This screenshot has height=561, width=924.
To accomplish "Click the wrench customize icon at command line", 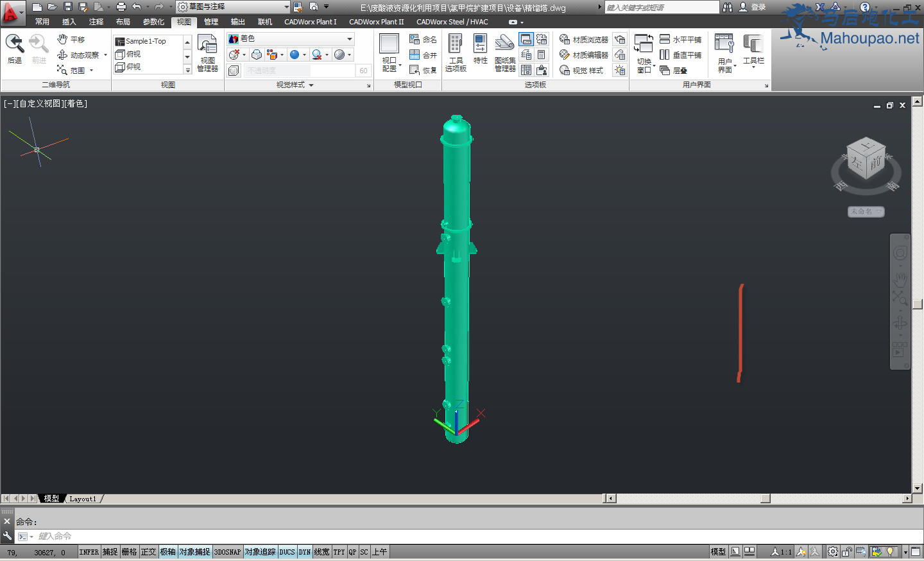I will [7, 536].
